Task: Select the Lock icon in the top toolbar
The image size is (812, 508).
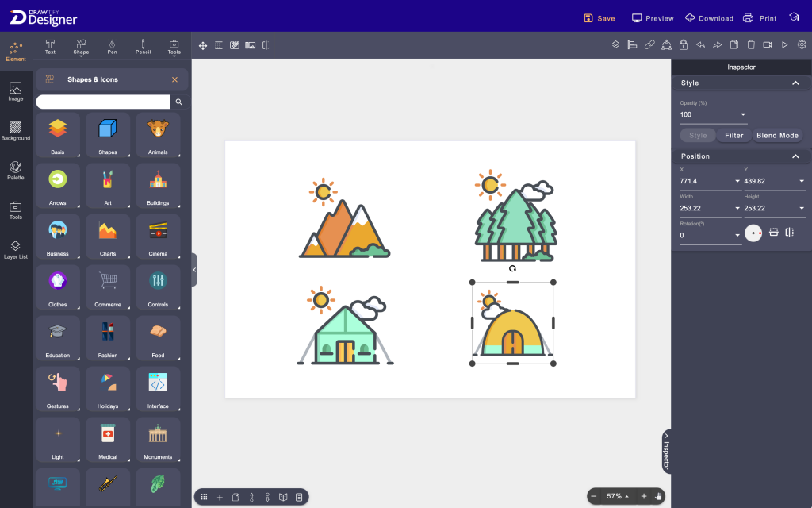Action: (x=684, y=45)
